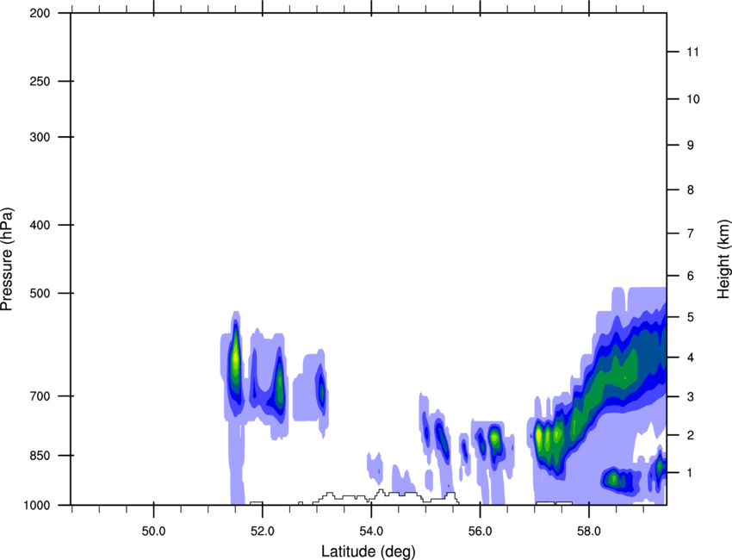Pick the 7 km height tick label

point(691,233)
